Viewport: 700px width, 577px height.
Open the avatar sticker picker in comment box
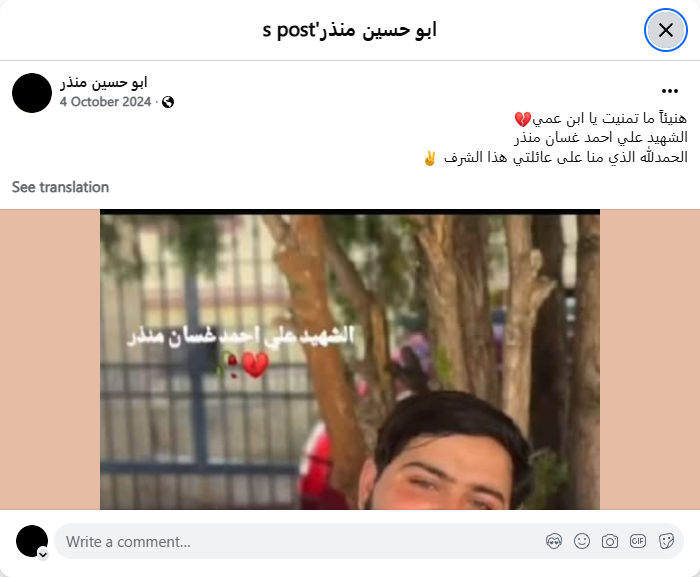pos(554,541)
